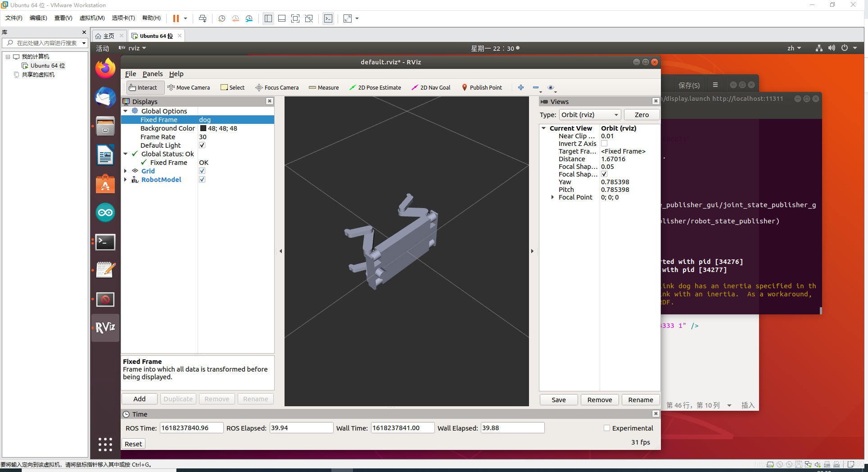Click the Zero button in Views
868x472 pixels.
[x=642, y=115]
